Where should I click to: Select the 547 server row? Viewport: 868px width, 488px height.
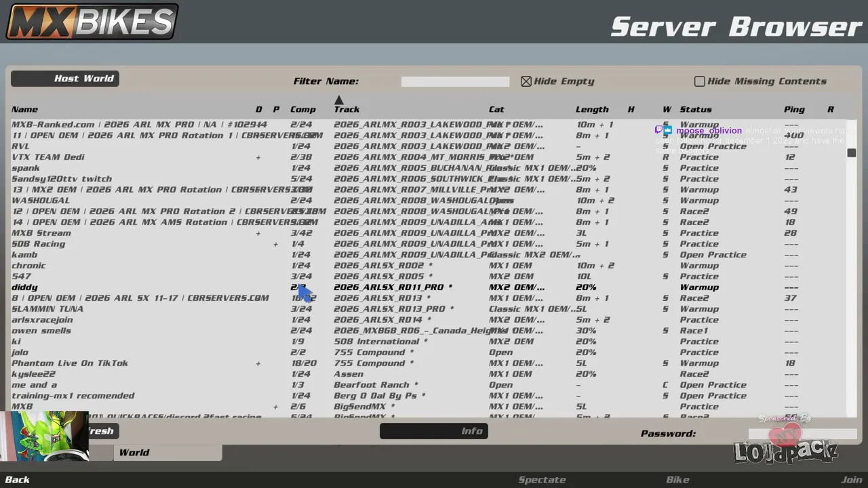[429, 277]
